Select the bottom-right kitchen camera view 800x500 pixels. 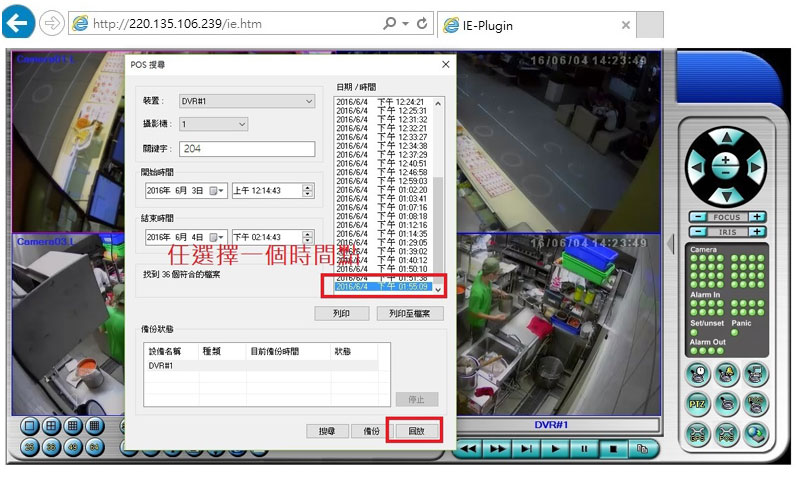click(x=559, y=325)
